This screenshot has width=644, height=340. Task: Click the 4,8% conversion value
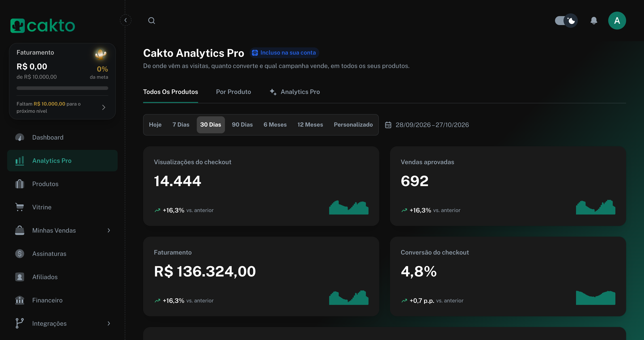pos(419,272)
